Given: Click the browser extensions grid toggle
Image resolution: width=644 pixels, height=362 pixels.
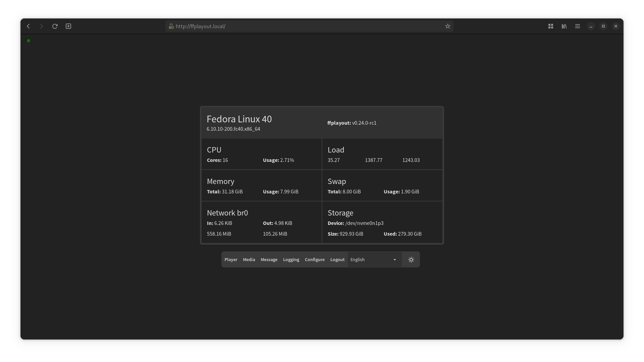Looking at the screenshot, I should (551, 25).
